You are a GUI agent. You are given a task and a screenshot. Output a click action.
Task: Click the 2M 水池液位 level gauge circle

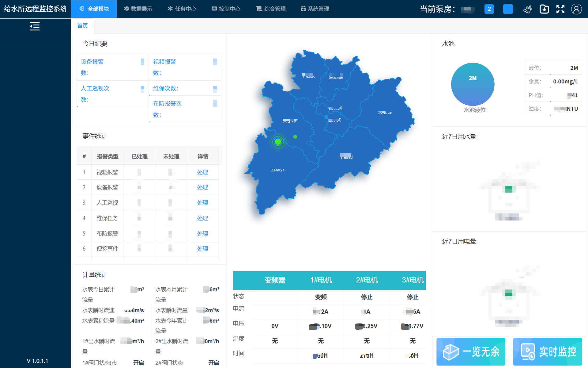[472, 84]
